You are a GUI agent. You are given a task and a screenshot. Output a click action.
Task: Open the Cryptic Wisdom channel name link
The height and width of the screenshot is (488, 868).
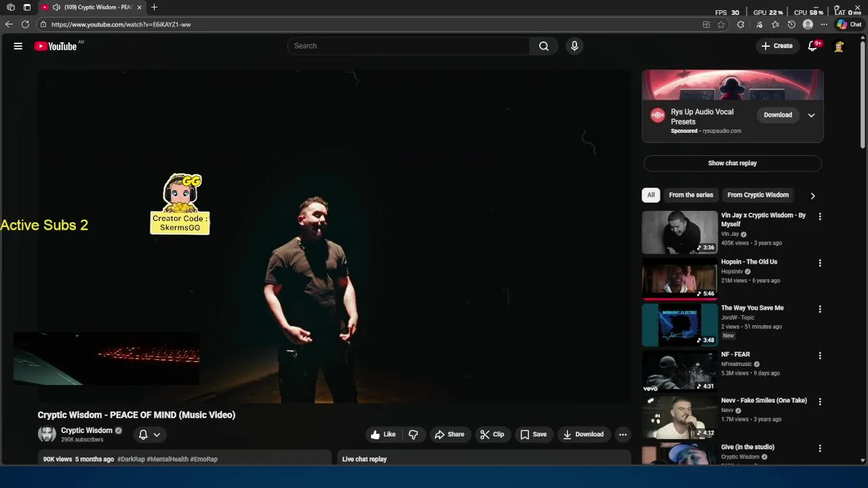click(87, 430)
